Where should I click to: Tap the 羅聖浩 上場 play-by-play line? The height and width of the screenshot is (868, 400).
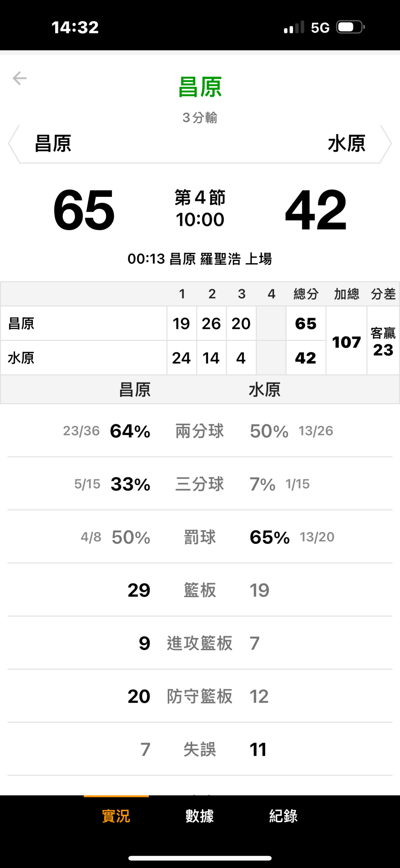tap(200, 259)
